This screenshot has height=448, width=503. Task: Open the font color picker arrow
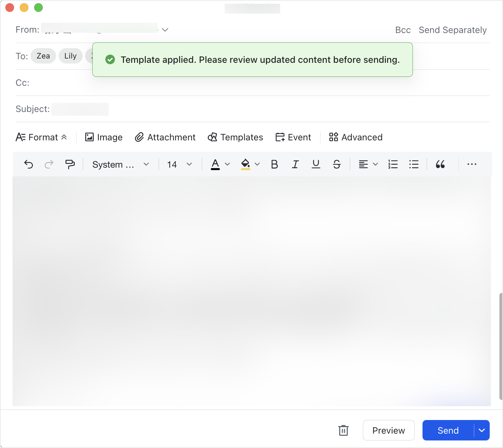coord(227,164)
